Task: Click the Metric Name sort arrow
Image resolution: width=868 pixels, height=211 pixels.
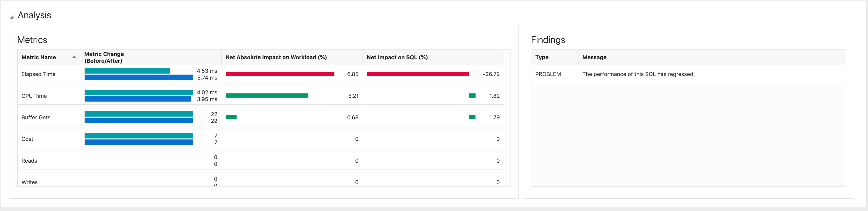Action: (74, 57)
